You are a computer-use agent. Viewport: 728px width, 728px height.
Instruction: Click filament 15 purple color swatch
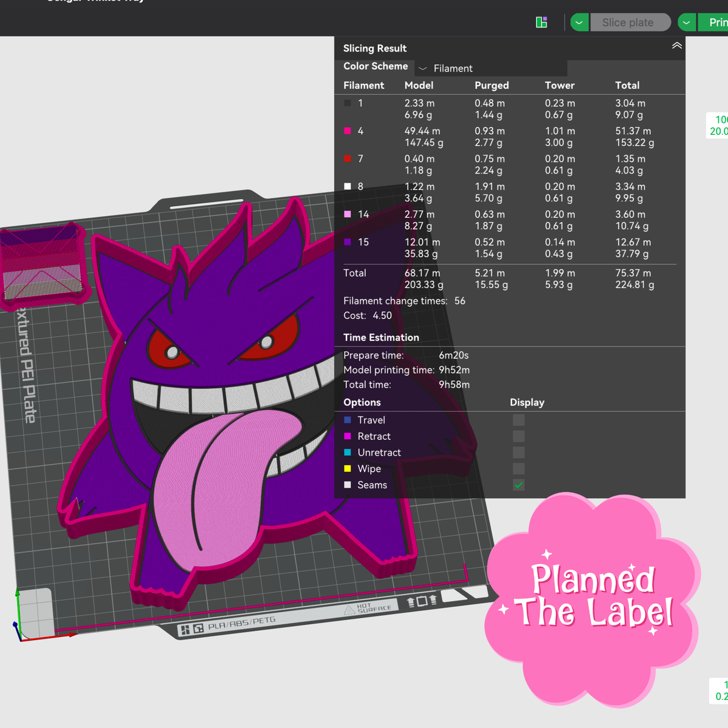click(x=348, y=242)
